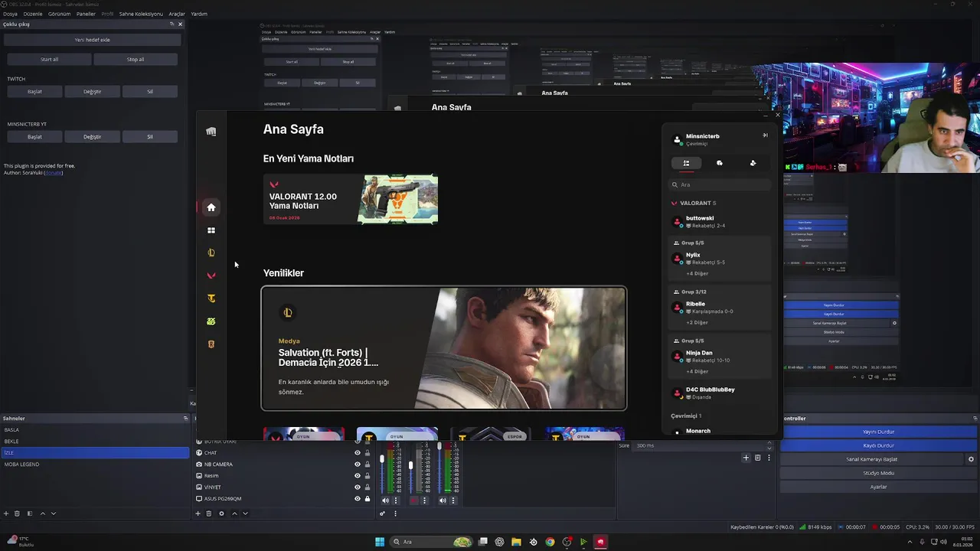Open friends list tab icon
The width and height of the screenshot is (980, 551).
686,163
